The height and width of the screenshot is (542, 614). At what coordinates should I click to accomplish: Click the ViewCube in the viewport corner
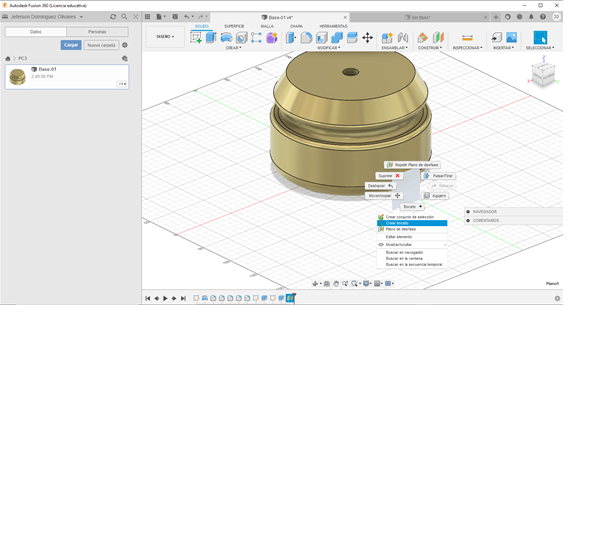tap(543, 73)
